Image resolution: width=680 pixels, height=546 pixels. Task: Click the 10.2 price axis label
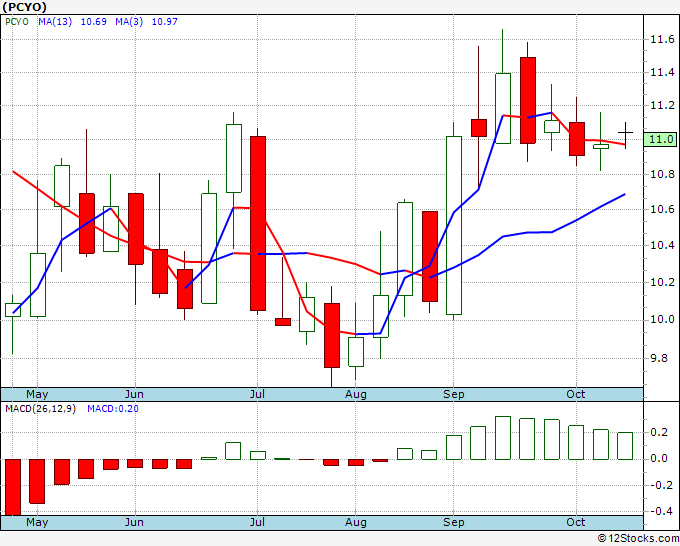point(662,282)
